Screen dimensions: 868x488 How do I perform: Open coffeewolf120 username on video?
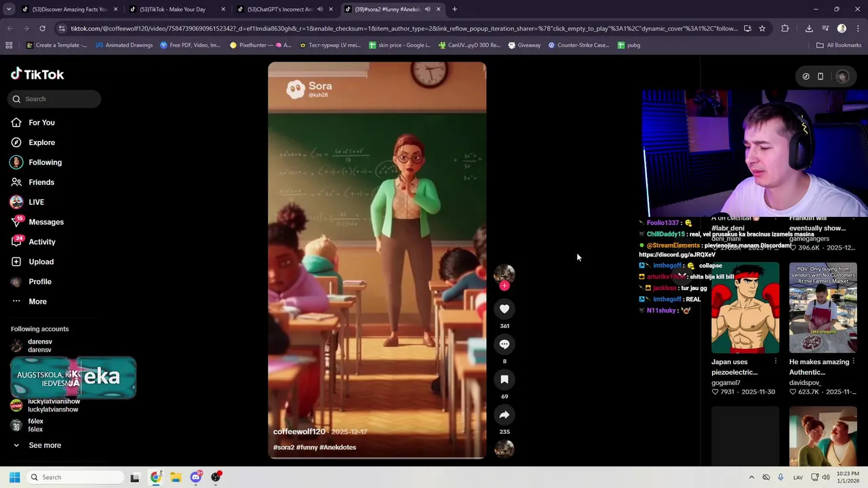click(x=299, y=432)
